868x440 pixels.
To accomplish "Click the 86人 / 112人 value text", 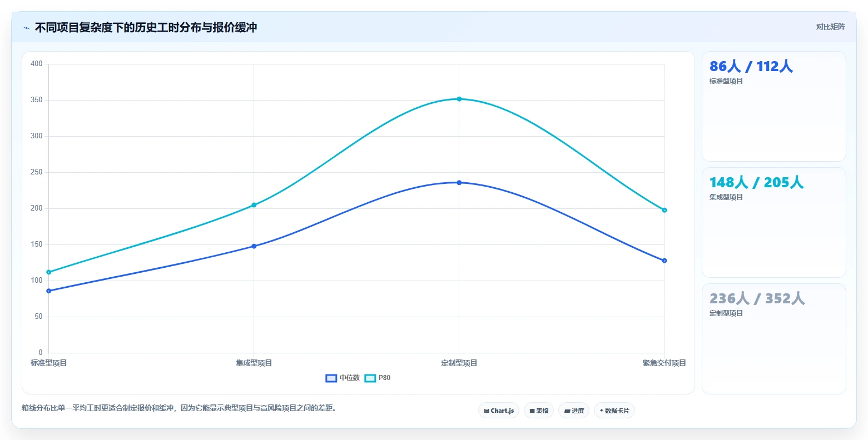I will pos(751,67).
